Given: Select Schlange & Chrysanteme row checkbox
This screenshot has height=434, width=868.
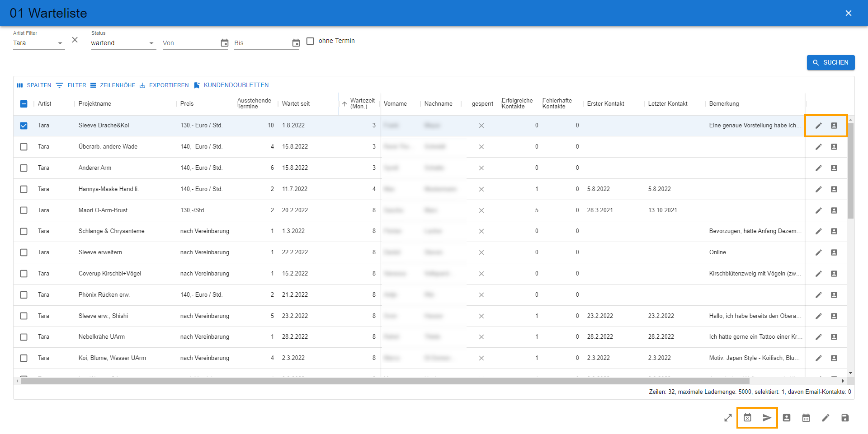Looking at the screenshot, I should 24,231.
